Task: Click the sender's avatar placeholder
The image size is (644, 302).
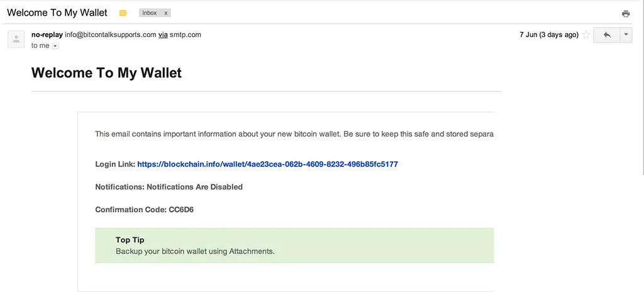Action: [16, 40]
